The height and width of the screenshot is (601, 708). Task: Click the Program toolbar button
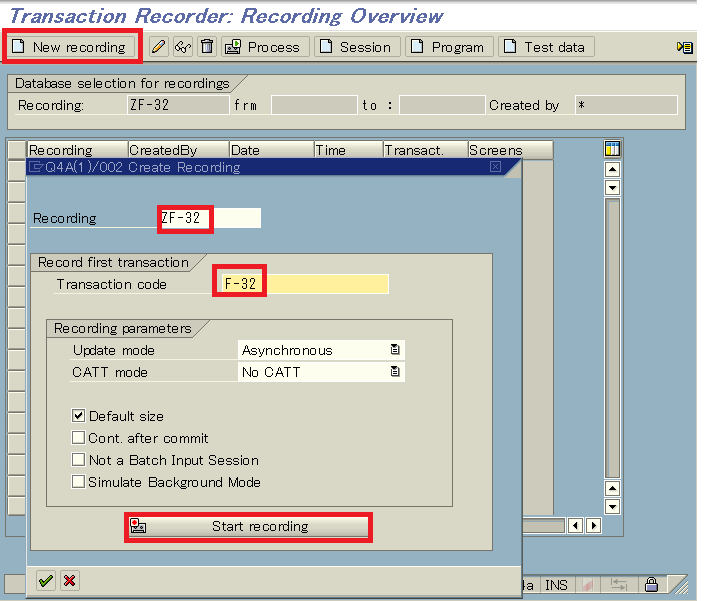coord(449,47)
